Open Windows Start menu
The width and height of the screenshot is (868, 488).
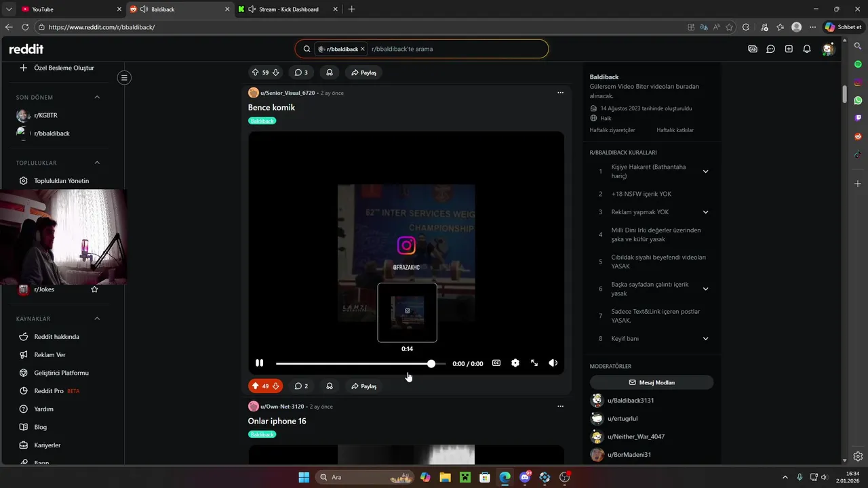(304, 477)
